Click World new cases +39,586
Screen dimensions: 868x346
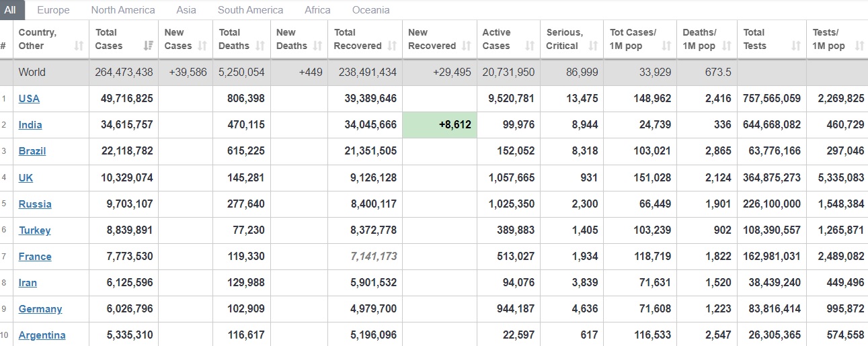click(188, 73)
